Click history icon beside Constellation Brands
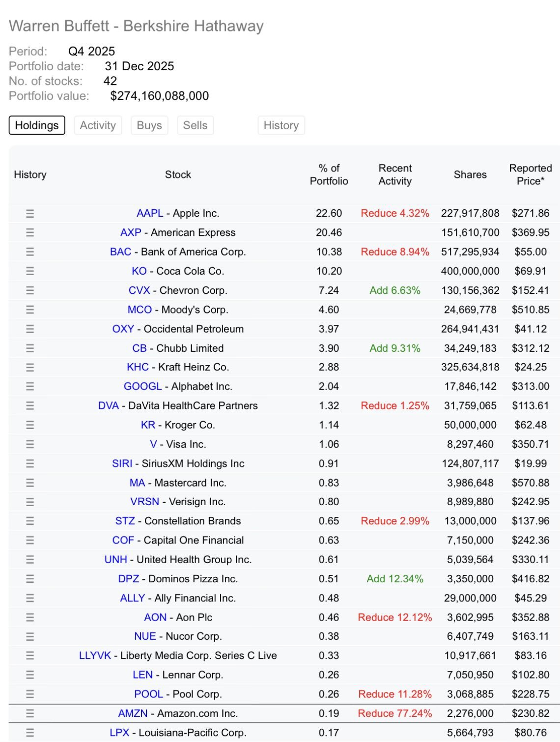This screenshot has width=560, height=742. tap(30, 521)
